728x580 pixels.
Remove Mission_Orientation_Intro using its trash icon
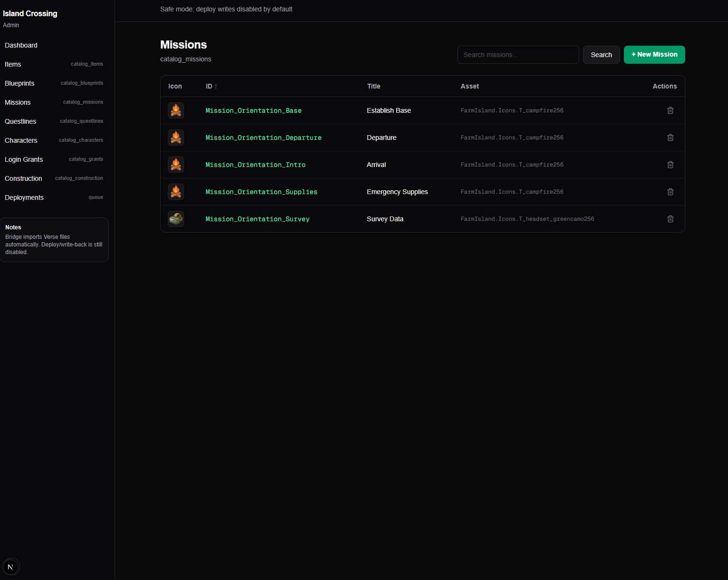click(x=670, y=165)
